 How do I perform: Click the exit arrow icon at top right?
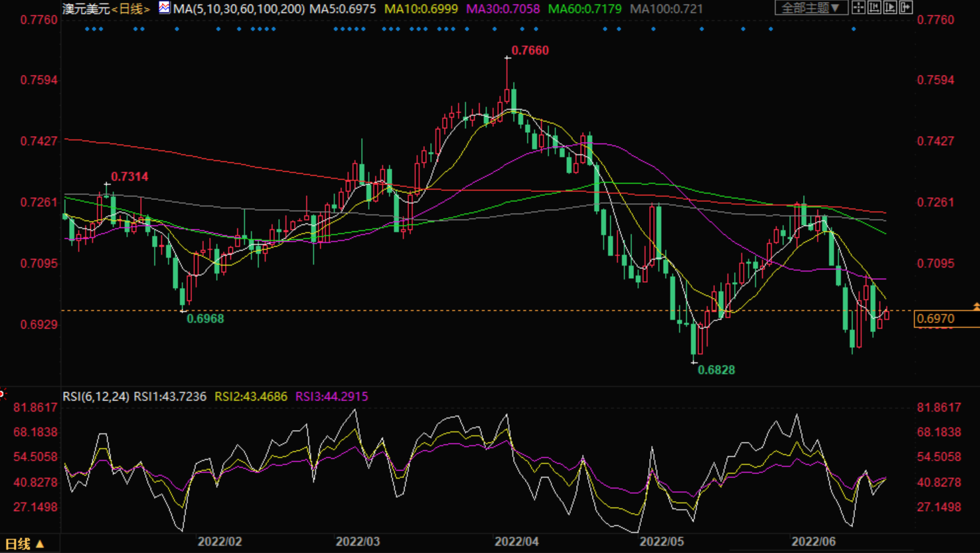(906, 7)
